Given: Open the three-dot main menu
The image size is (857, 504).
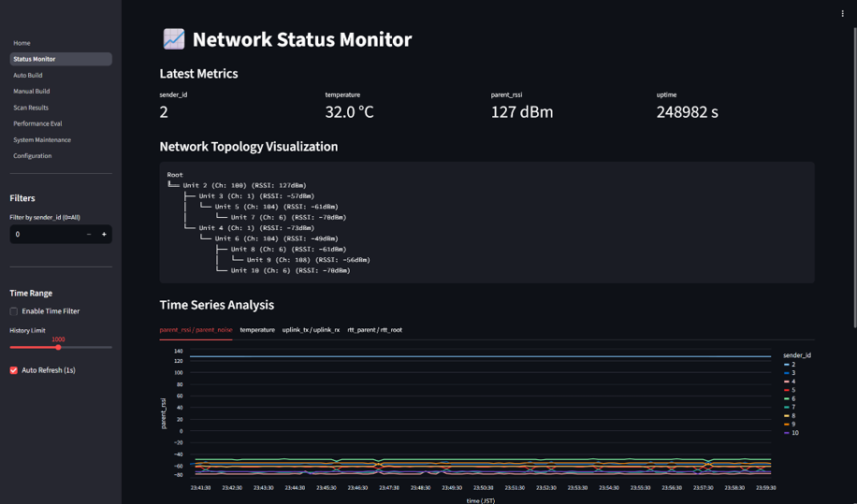Looking at the screenshot, I should click(x=842, y=14).
